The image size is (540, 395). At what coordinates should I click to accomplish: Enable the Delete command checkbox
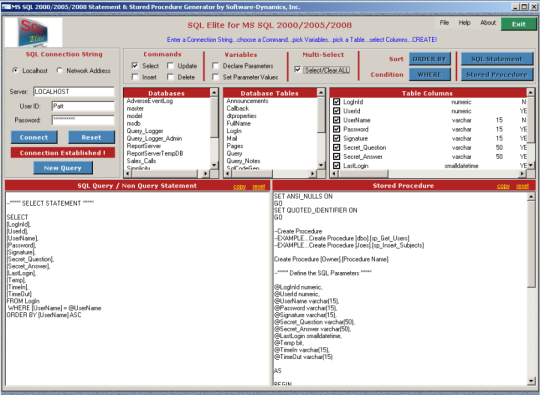click(x=170, y=77)
